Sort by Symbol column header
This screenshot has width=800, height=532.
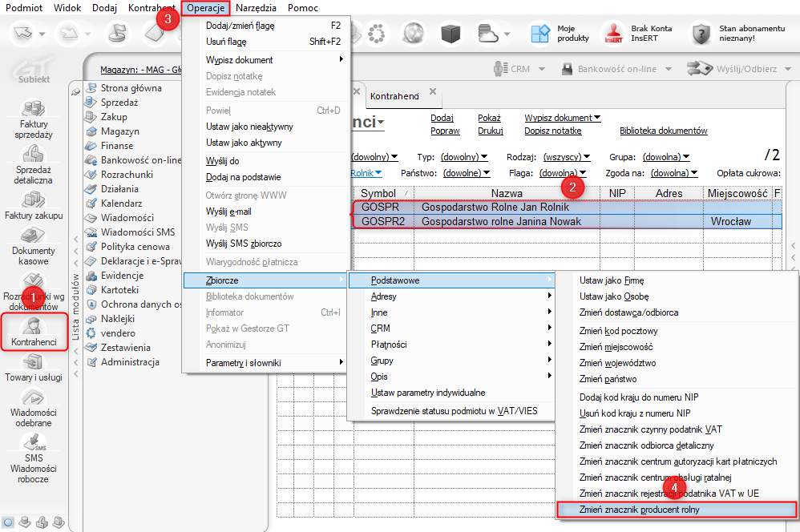(x=383, y=193)
